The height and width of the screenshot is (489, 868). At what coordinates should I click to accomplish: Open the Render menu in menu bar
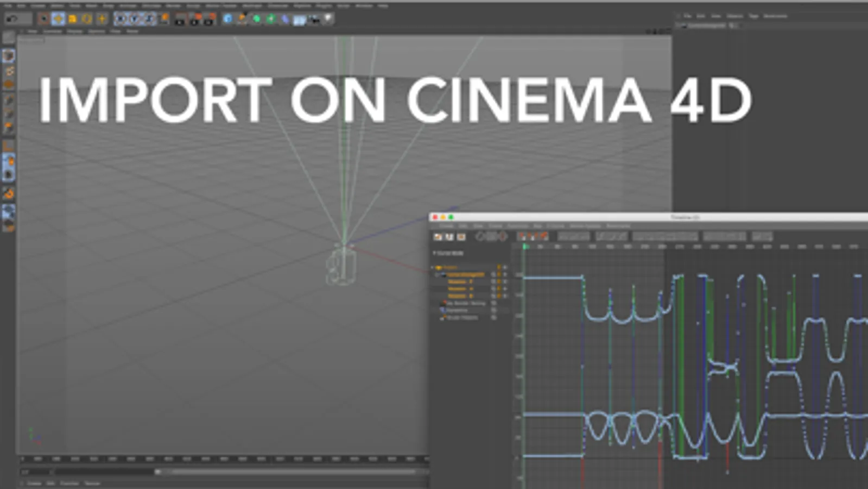pyautogui.click(x=173, y=5)
